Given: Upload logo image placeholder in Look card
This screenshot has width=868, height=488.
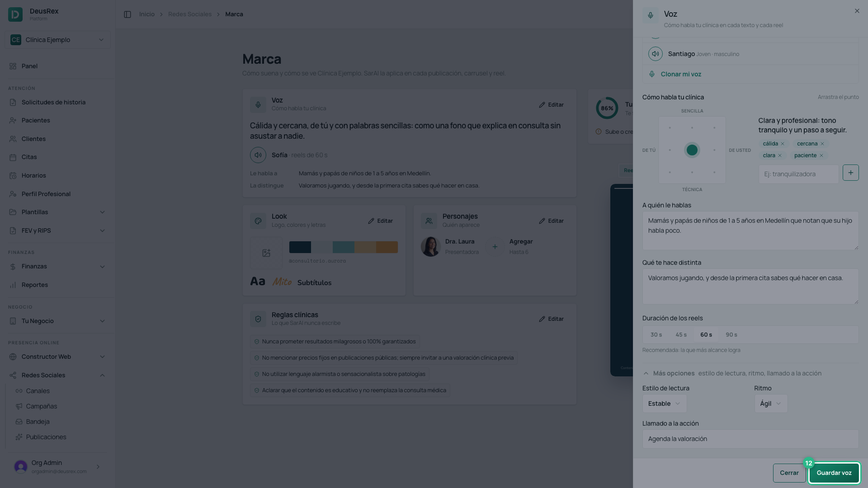Looking at the screenshot, I should click(x=266, y=253).
